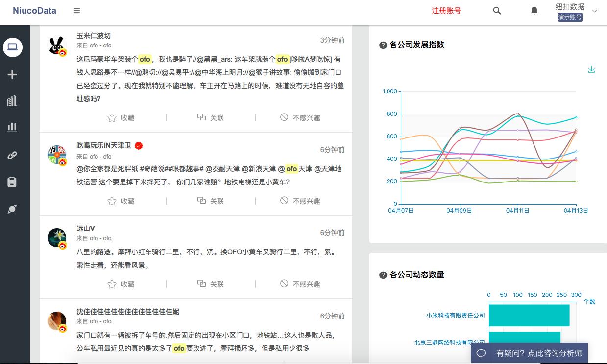607x364 pixels.
Task: Click the bar for 小米科技有限责任公司
Action: (529, 316)
